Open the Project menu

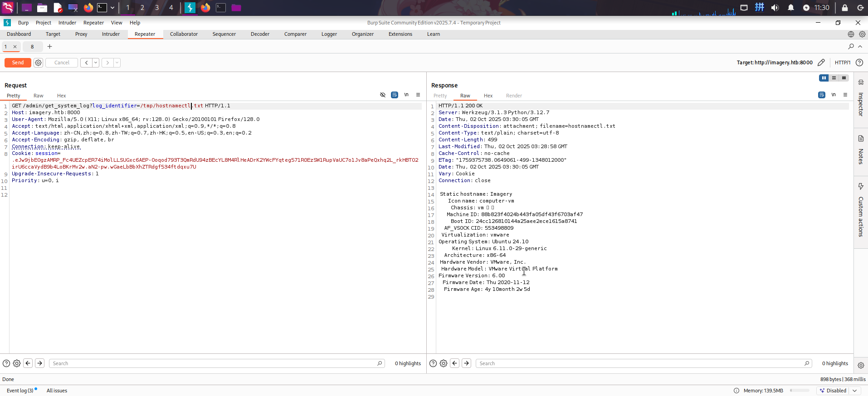[x=44, y=23]
